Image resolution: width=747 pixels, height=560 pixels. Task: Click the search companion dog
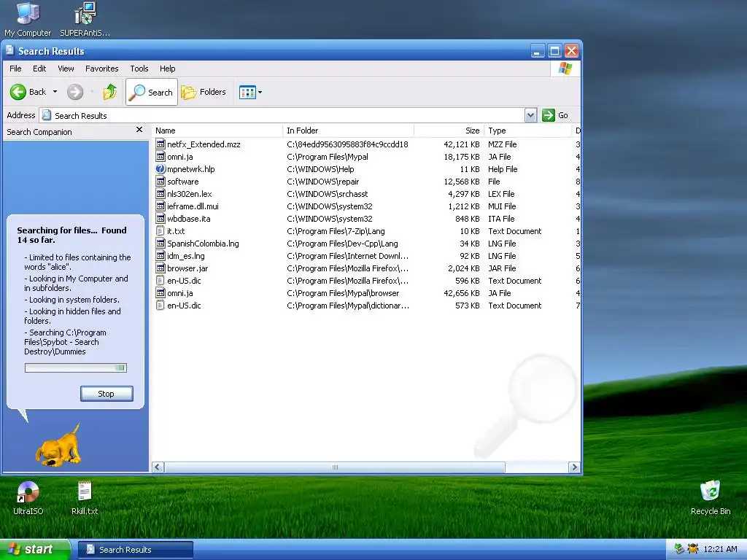[x=58, y=446]
